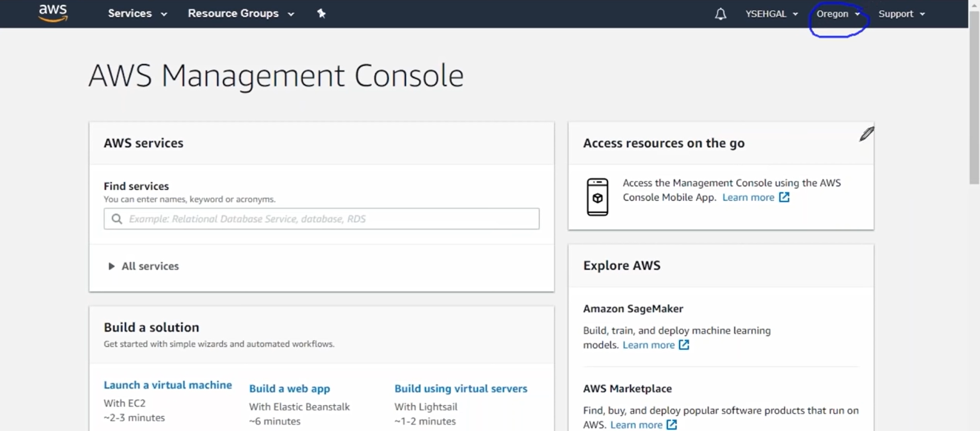Open Build using virtual servers link
This screenshot has height=431, width=980.
(x=460, y=388)
